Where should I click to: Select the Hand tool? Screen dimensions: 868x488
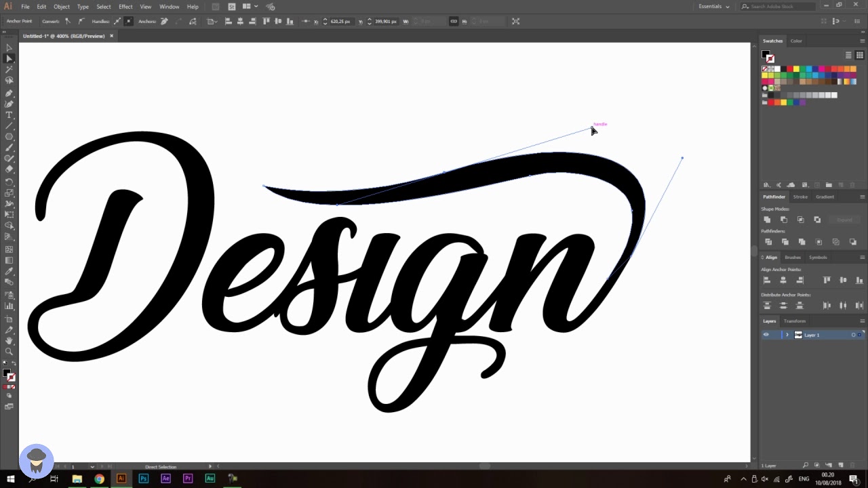9,340
